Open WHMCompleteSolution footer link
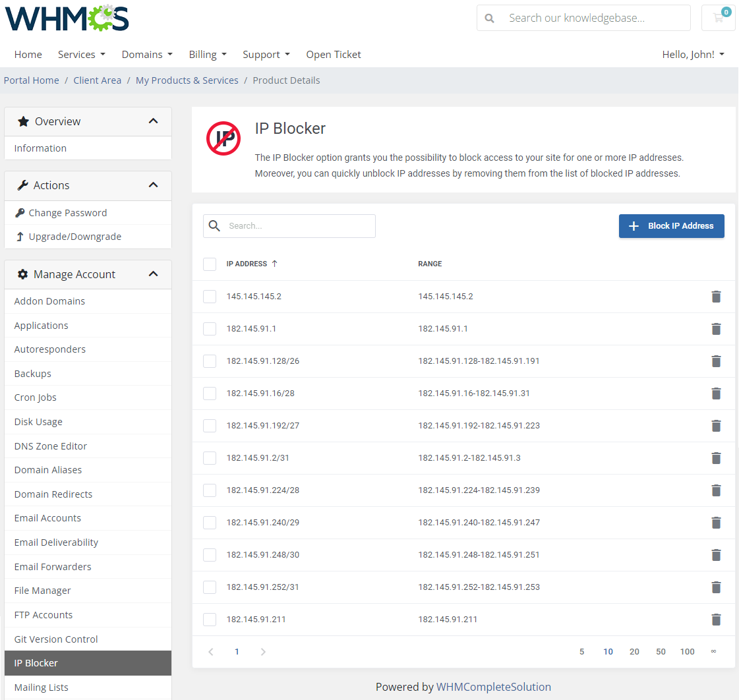Viewport: 739px width, 700px height. click(494, 687)
